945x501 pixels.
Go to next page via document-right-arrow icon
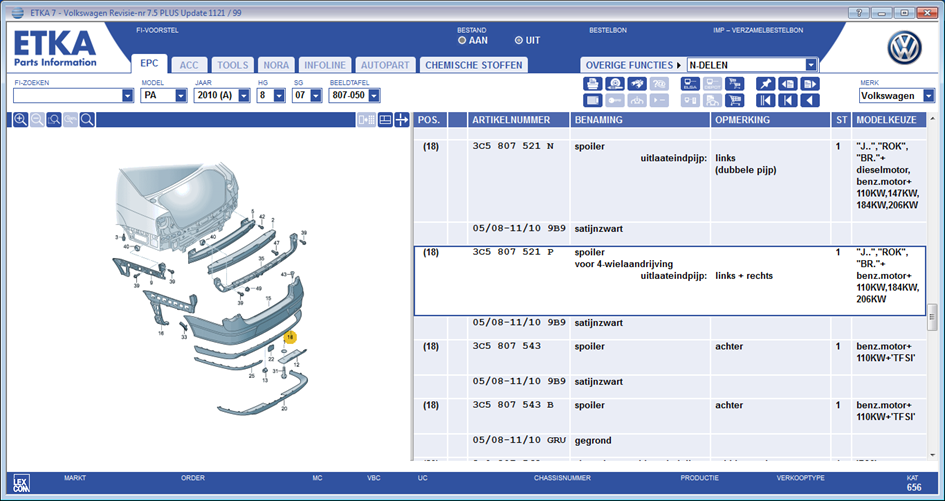(810, 84)
